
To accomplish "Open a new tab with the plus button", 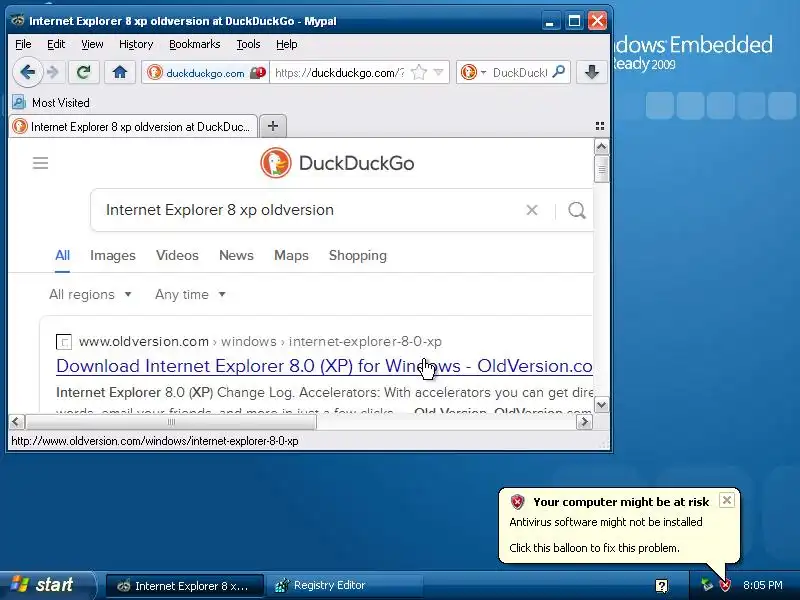I will 273,126.
